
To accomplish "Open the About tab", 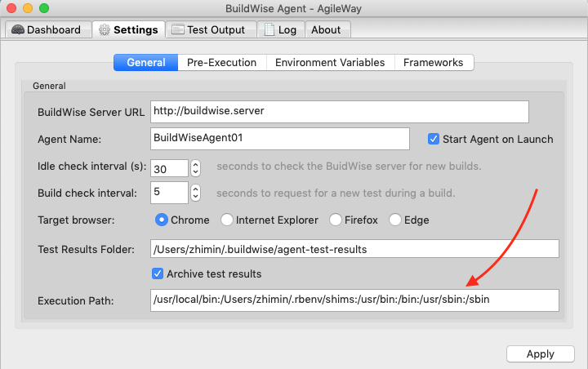I will coord(327,29).
